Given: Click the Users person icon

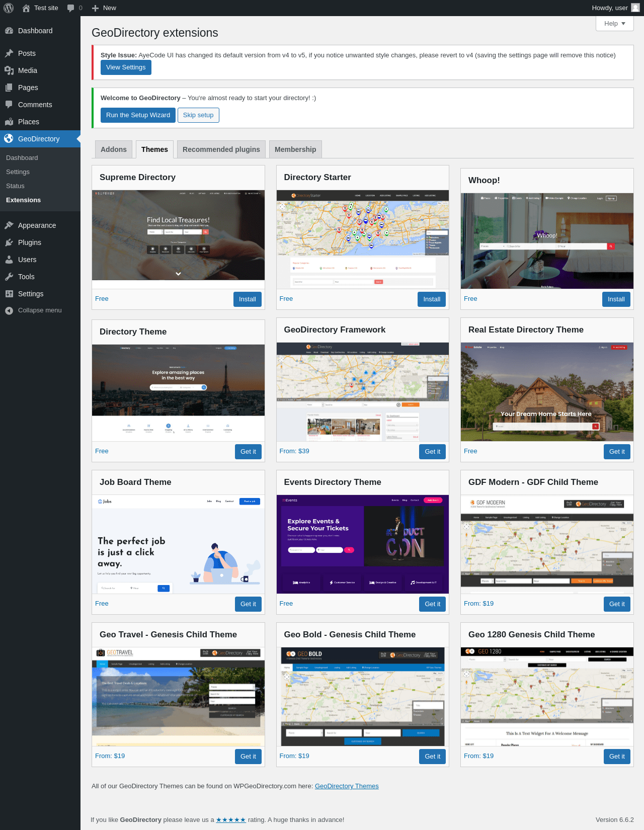Looking at the screenshot, I should (9, 260).
